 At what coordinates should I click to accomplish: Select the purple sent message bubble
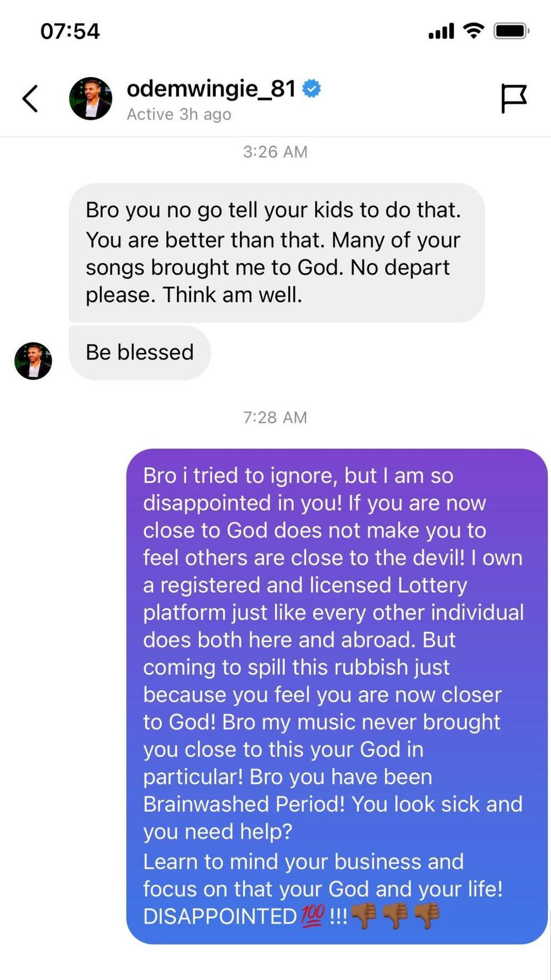[x=336, y=695]
